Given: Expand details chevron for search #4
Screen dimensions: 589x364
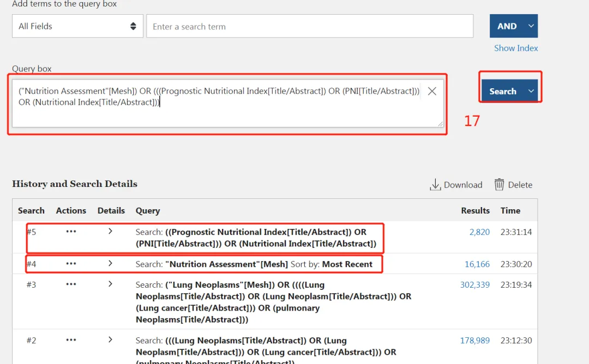Looking at the screenshot, I should coord(110,263).
